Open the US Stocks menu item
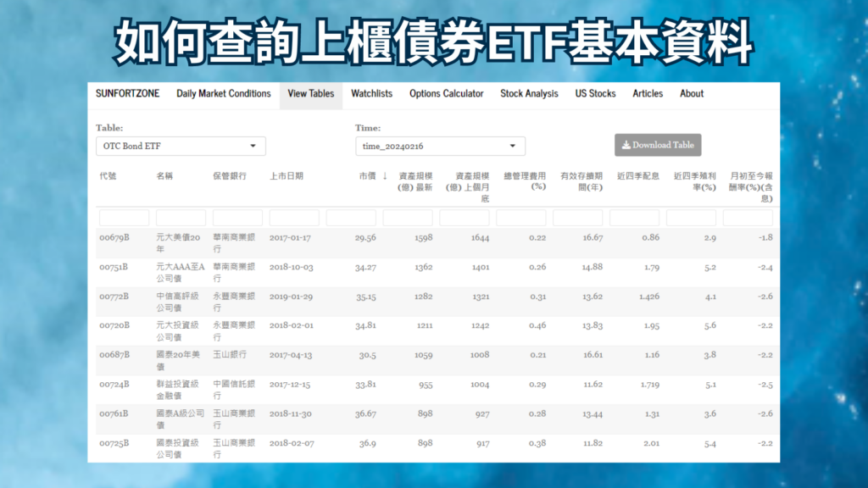The width and height of the screenshot is (868, 488). click(x=594, y=94)
